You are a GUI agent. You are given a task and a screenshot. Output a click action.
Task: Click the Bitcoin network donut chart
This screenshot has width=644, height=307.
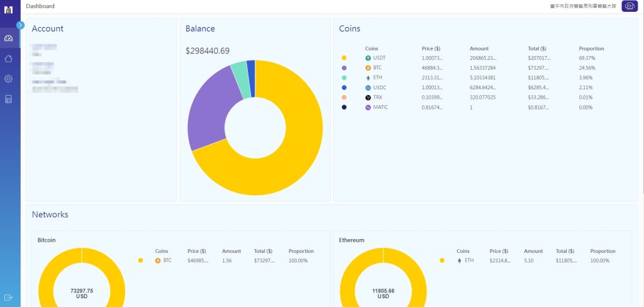(x=82, y=277)
